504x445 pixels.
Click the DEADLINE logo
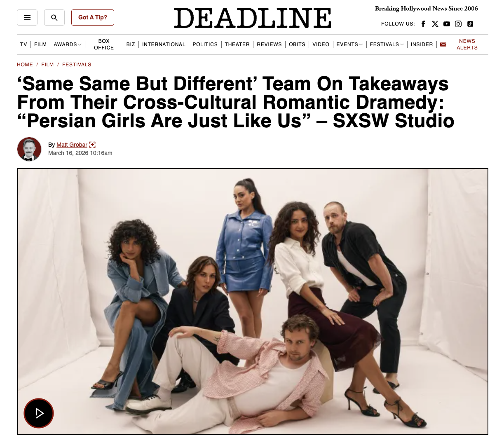pyautogui.click(x=252, y=18)
